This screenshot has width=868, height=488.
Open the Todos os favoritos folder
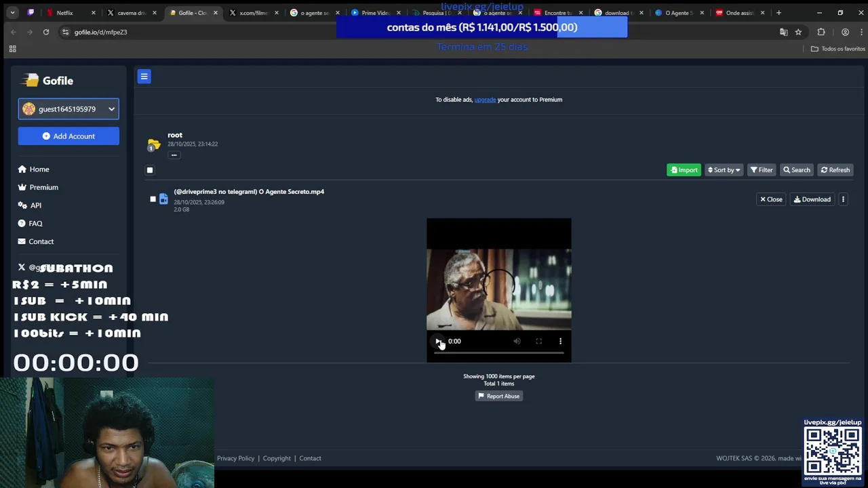(838, 49)
